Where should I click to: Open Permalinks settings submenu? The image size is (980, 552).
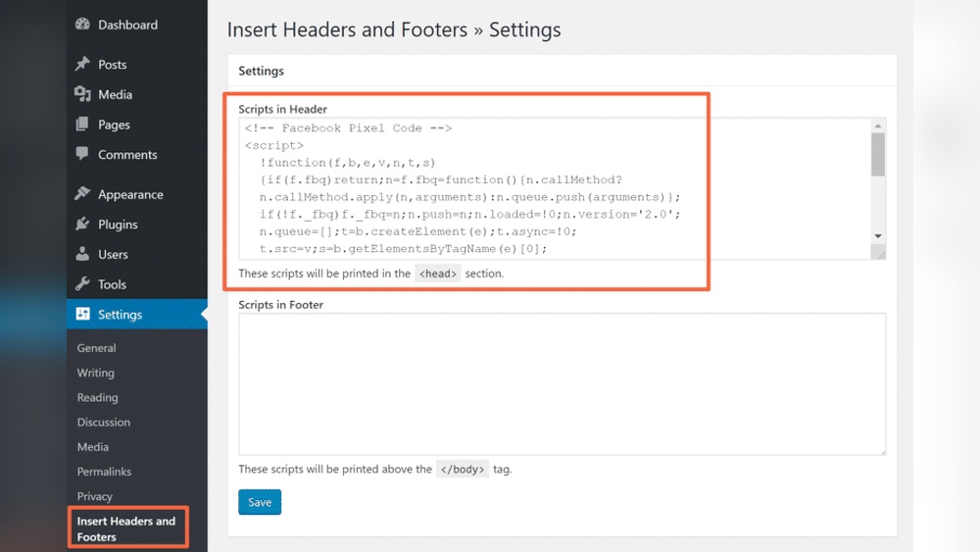click(x=105, y=472)
